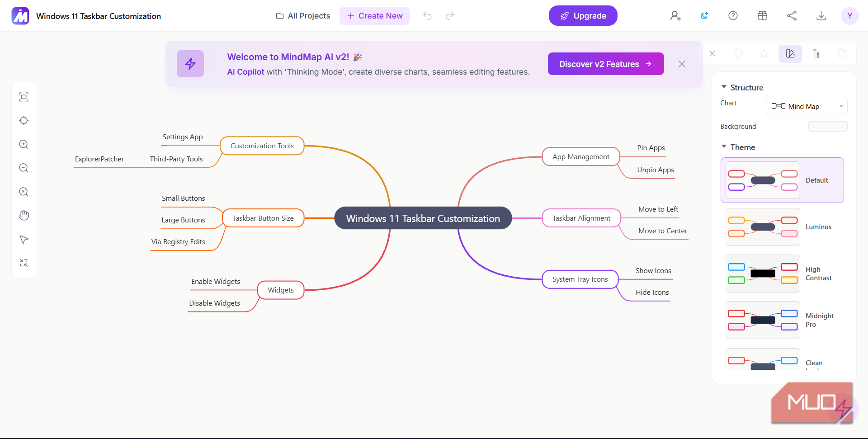
Task: Click the Upgrade button
Action: pyautogui.click(x=583, y=16)
